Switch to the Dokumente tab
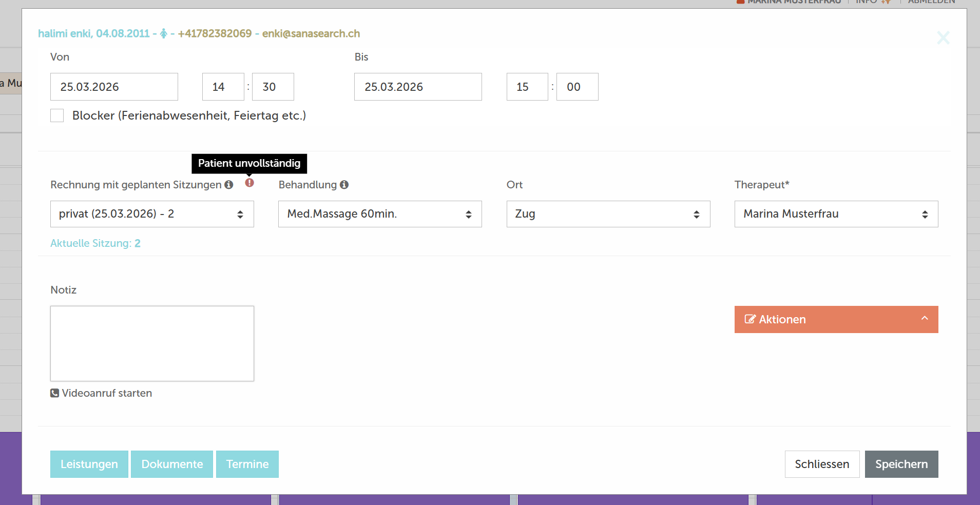 [x=172, y=464]
